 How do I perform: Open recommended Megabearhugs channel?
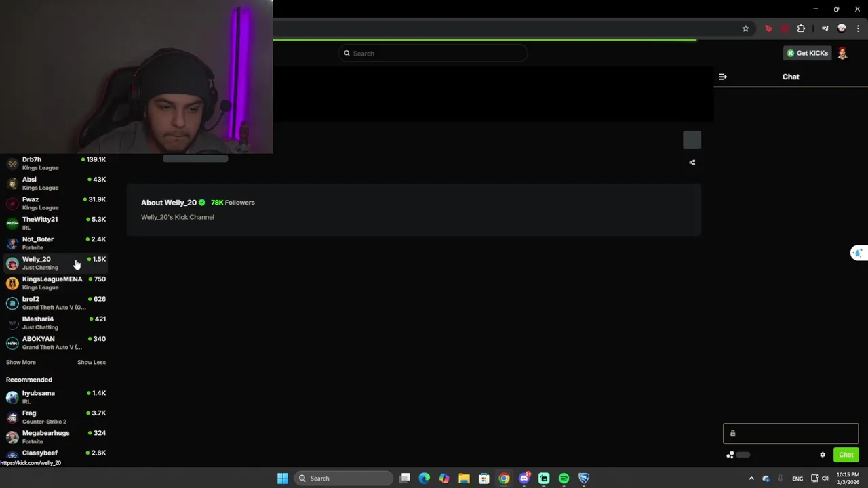(56, 436)
